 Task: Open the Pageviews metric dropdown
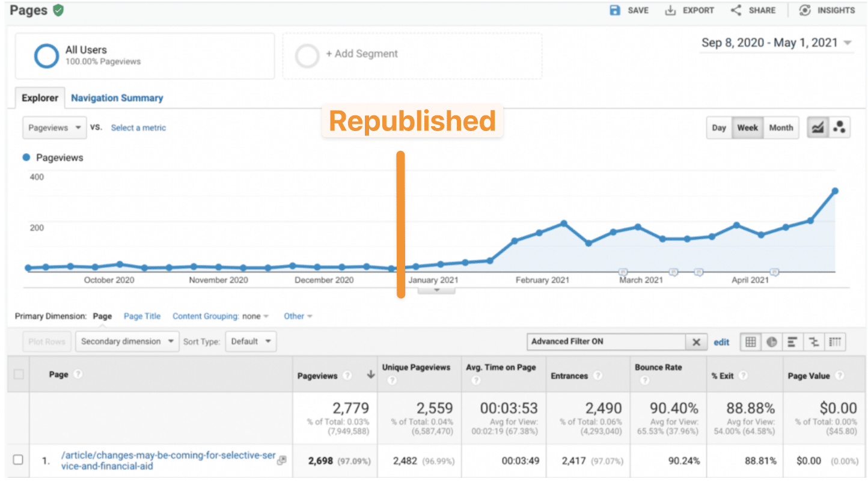pos(55,127)
